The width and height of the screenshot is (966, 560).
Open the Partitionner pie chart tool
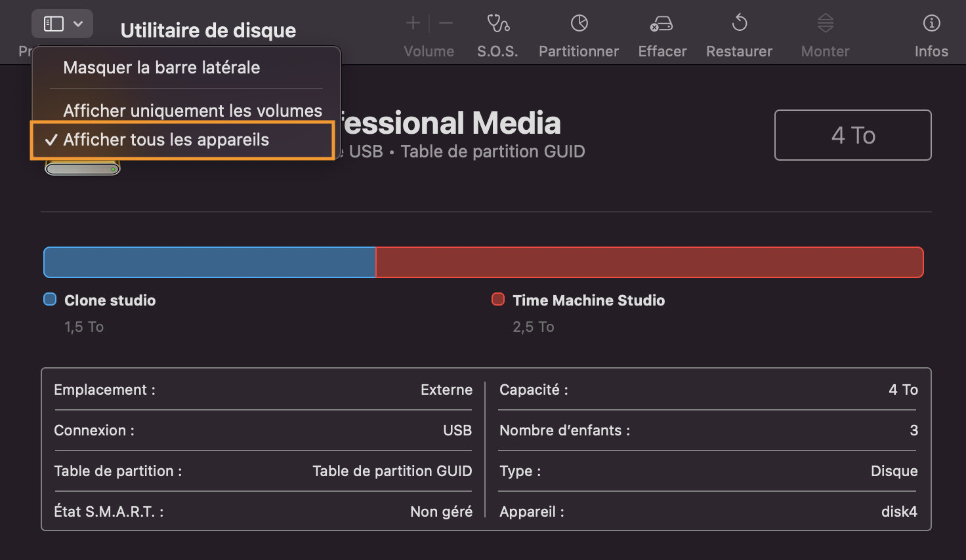click(579, 24)
